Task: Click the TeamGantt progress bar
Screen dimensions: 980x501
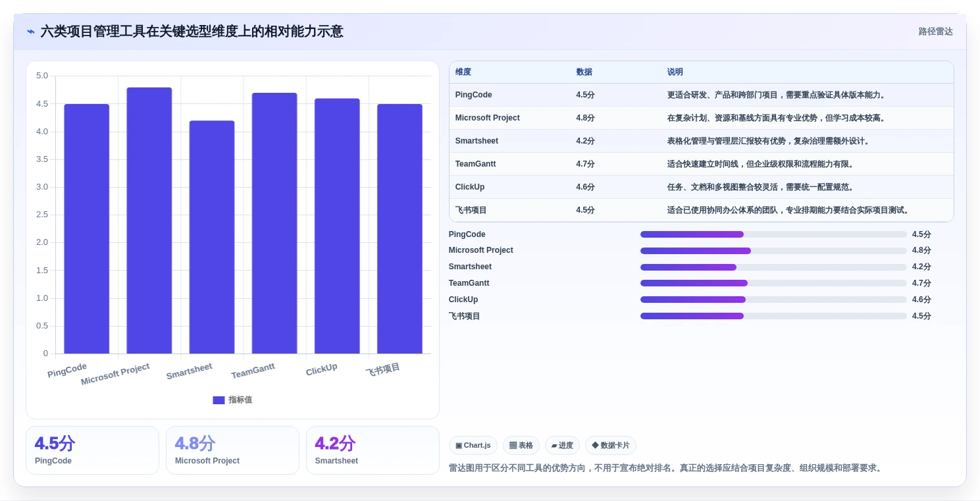Action: [773, 283]
